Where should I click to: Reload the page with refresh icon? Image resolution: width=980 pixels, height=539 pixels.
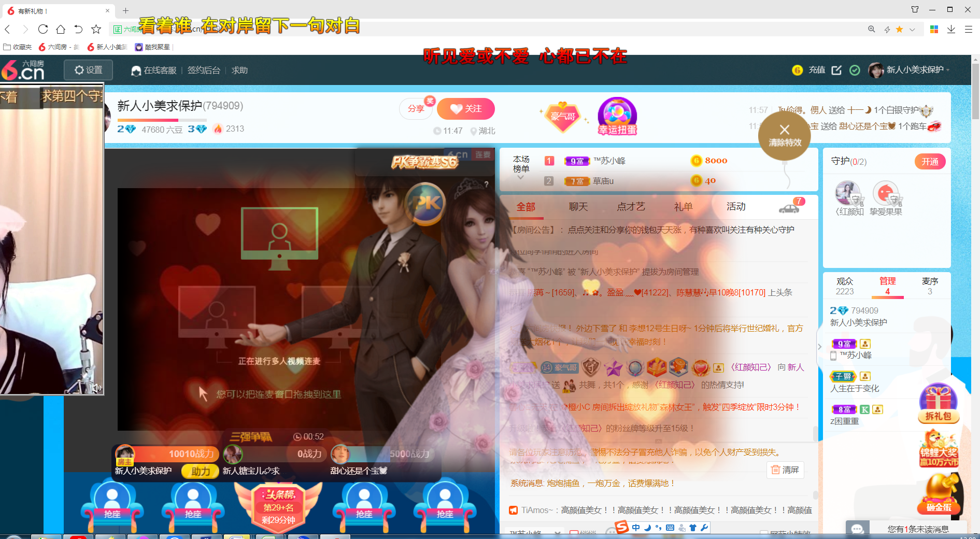[x=43, y=30]
